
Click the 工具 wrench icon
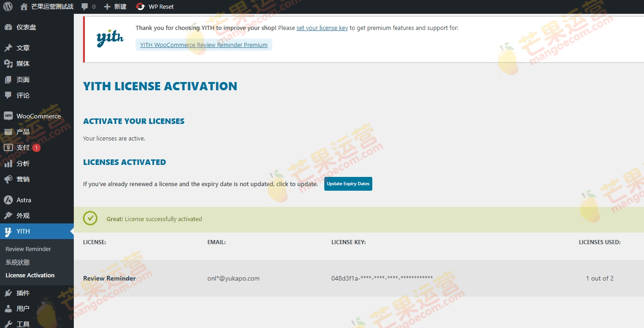[8, 324]
